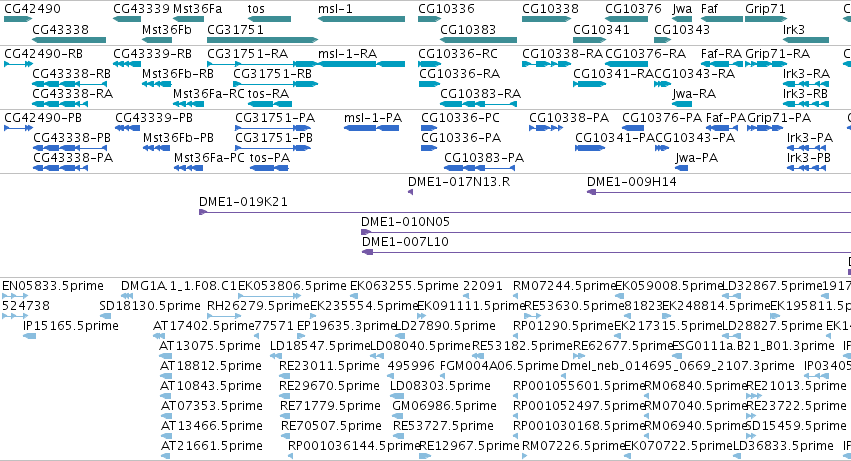This screenshot has height=461, width=851.
Task: Select the CG43339 gene label
Action: (x=141, y=9)
